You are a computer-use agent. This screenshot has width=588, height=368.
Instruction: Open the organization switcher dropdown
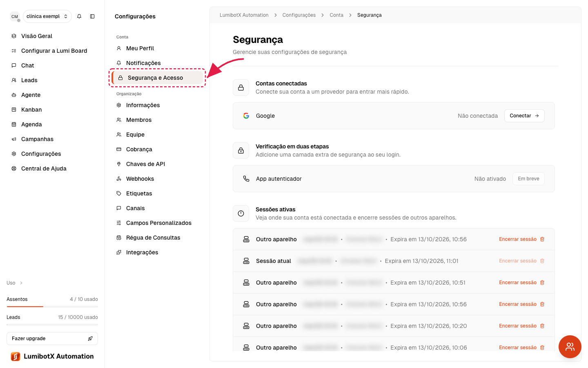click(x=47, y=16)
